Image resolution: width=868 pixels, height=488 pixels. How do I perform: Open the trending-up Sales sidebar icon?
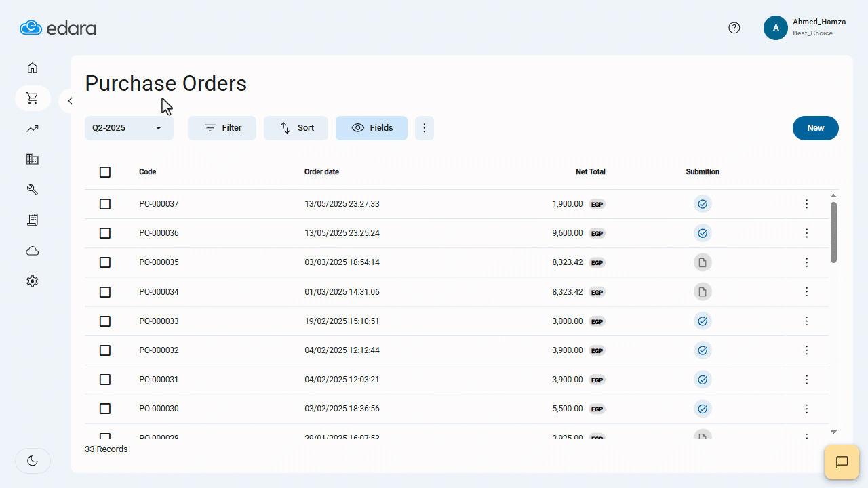coord(33,129)
